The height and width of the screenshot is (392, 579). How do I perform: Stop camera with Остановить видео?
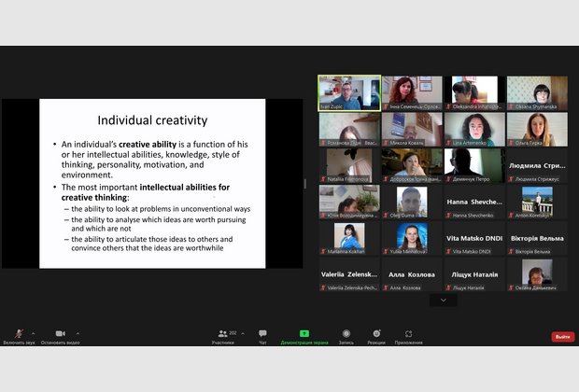tap(60, 334)
